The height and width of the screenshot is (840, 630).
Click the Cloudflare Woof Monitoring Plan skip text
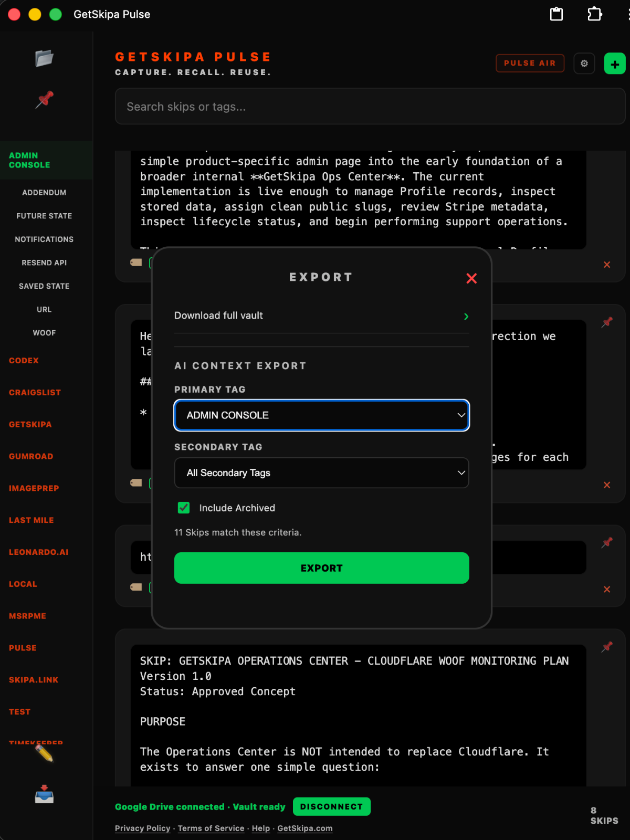358,715
